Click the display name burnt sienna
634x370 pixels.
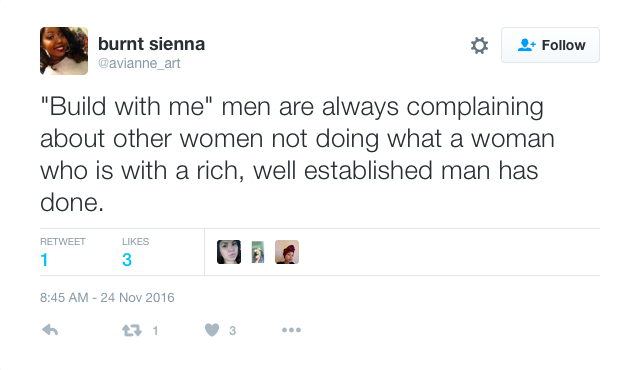(151, 44)
